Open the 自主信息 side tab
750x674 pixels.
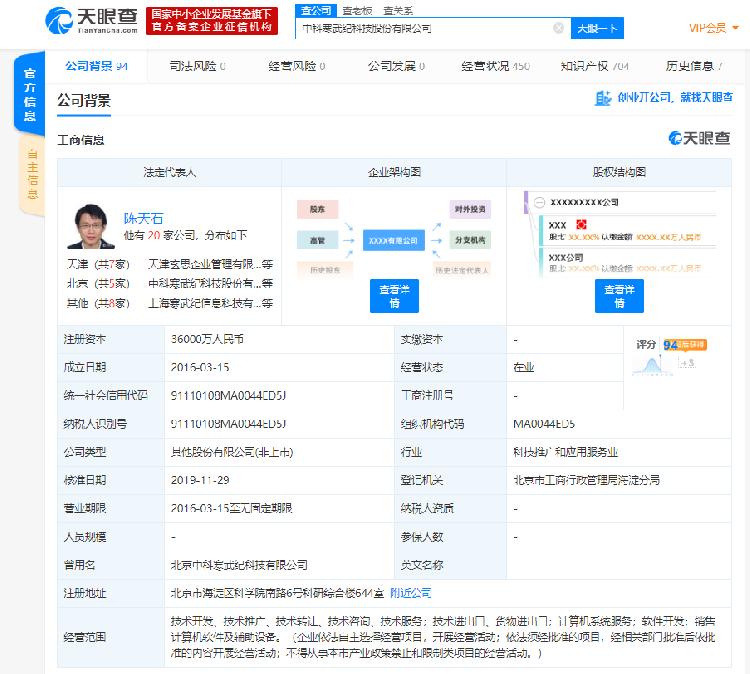click(32, 174)
